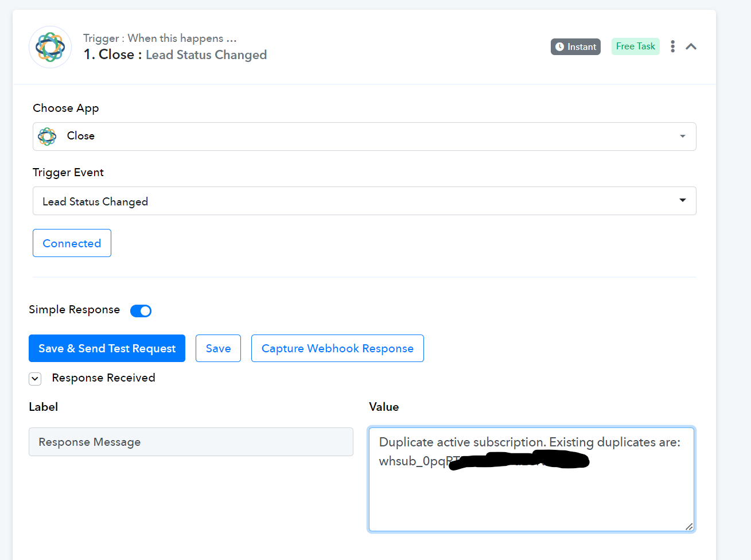This screenshot has height=560, width=751.
Task: Collapse the trigger step with chevron
Action: pos(691,46)
